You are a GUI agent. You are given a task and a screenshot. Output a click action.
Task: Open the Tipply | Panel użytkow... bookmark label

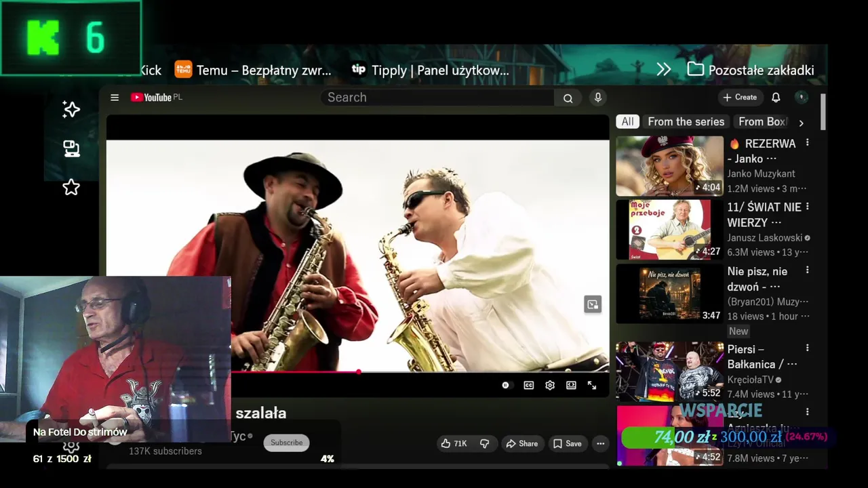pos(440,70)
